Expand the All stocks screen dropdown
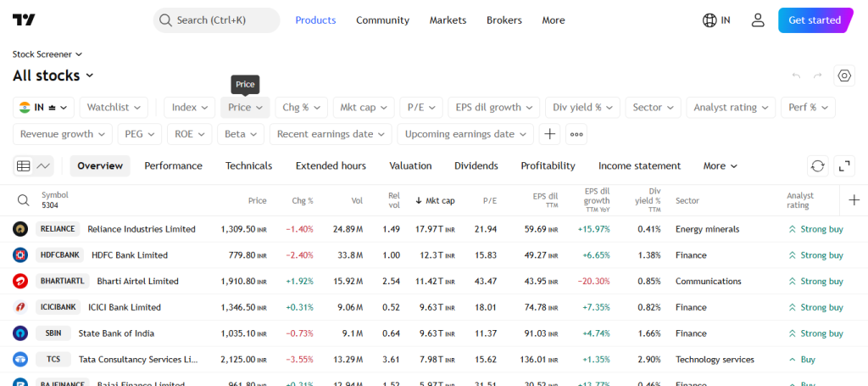868x386 pixels. 53,76
